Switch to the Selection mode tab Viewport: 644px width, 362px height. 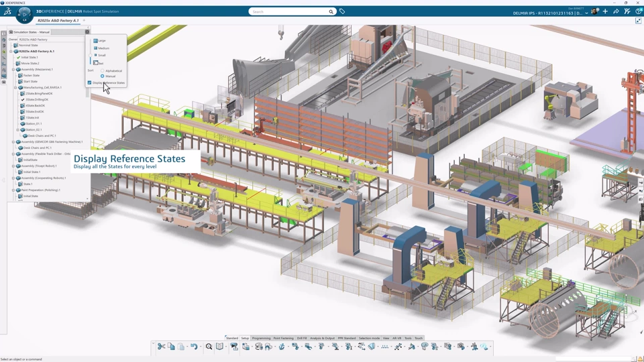369,338
